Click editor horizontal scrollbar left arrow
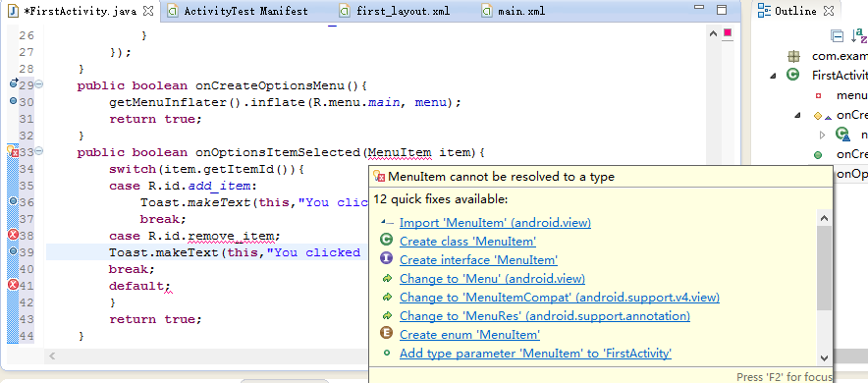Screen dimensions: 868x383 53,356
